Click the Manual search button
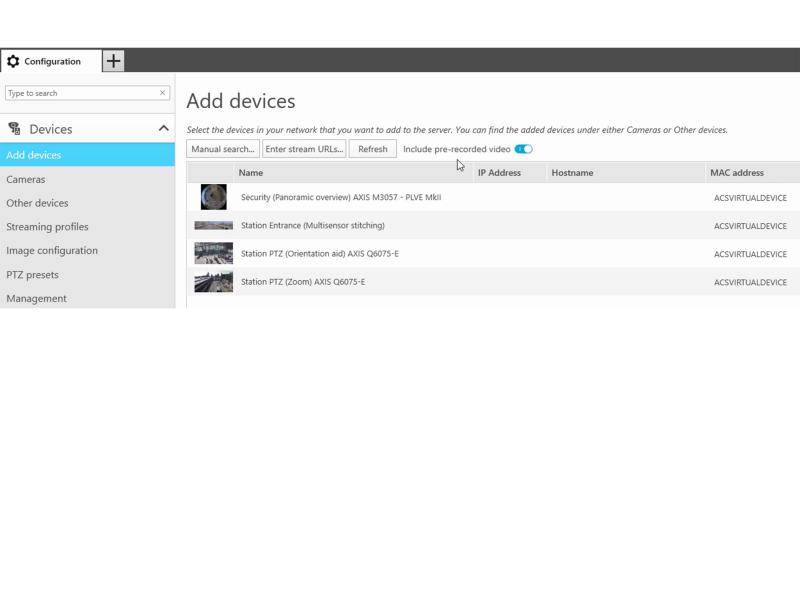 (223, 149)
